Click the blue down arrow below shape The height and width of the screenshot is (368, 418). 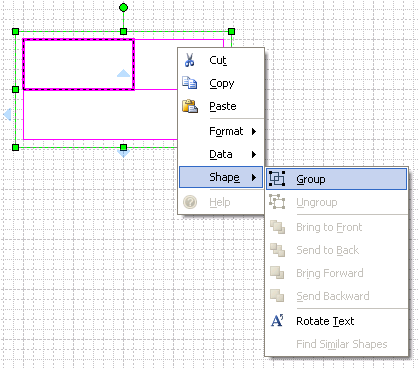point(123,154)
